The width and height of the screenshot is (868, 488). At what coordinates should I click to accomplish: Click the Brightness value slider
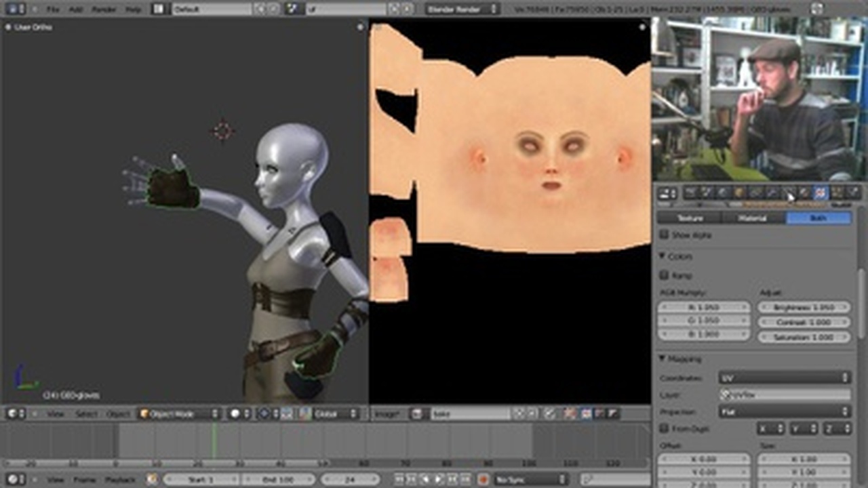804,307
